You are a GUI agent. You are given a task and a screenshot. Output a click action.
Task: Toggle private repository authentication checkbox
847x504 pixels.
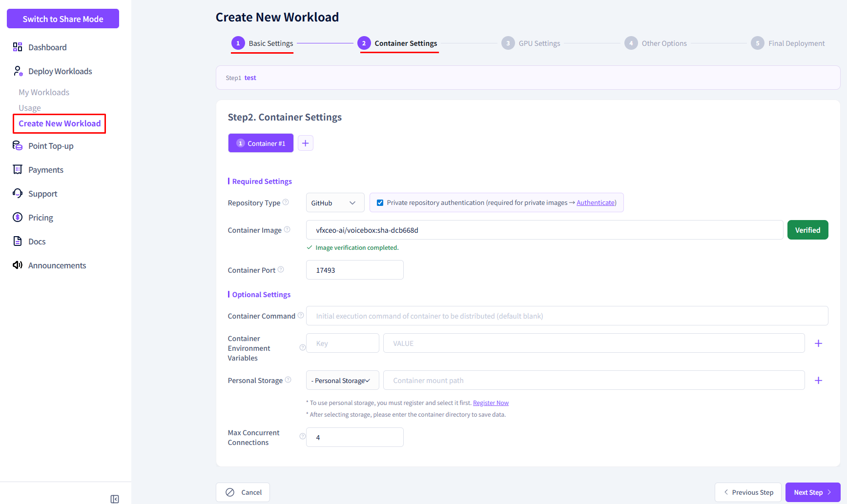pyautogui.click(x=380, y=203)
